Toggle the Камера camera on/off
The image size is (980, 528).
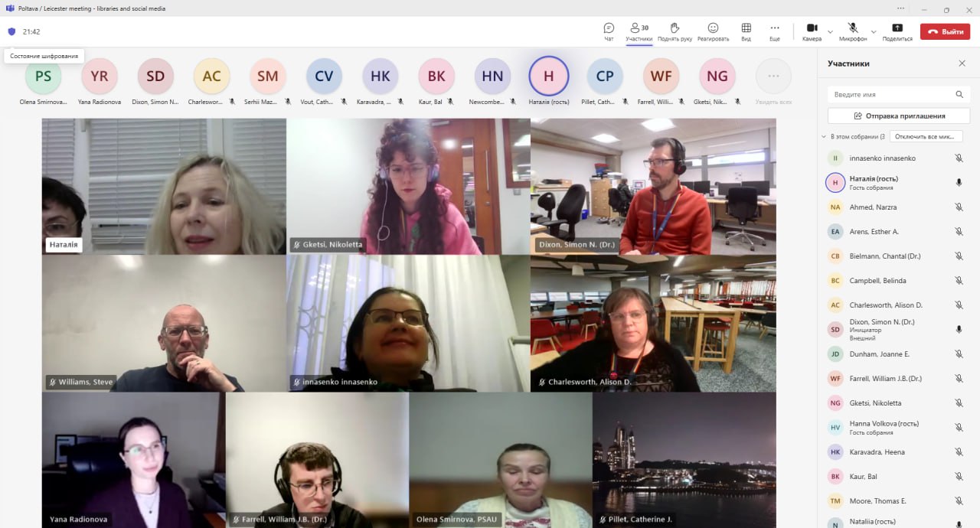[812, 31]
